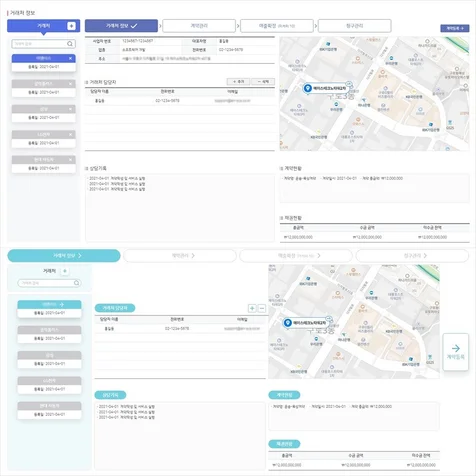Image resolution: width=476 pixels, height=476 pixels.
Task: Open the 계약관리 pill tab in the teal layout
Action: click(x=180, y=256)
